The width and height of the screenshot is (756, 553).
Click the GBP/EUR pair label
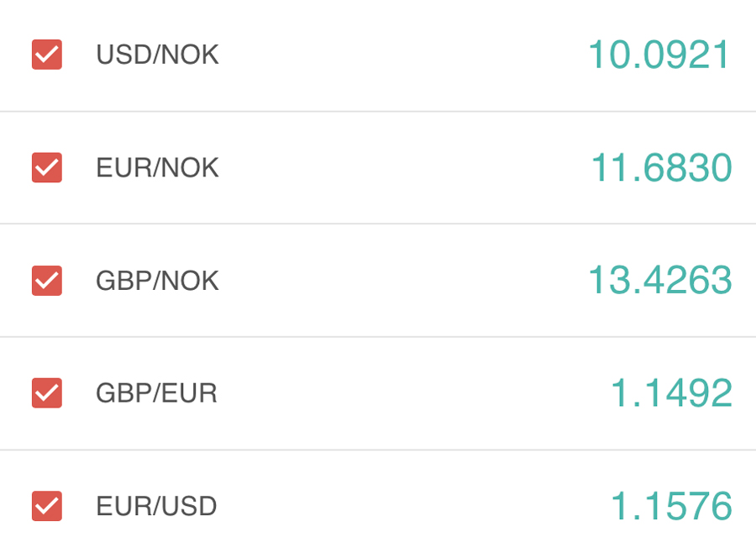coord(156,393)
